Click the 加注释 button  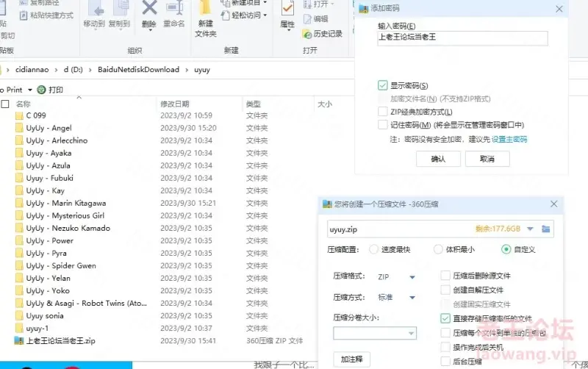coord(351,359)
